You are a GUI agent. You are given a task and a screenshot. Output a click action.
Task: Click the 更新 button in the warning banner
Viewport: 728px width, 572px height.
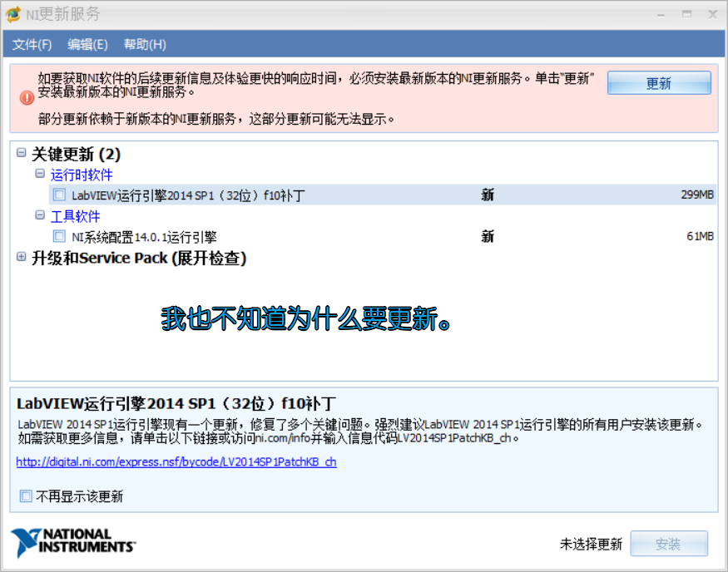pos(659,83)
